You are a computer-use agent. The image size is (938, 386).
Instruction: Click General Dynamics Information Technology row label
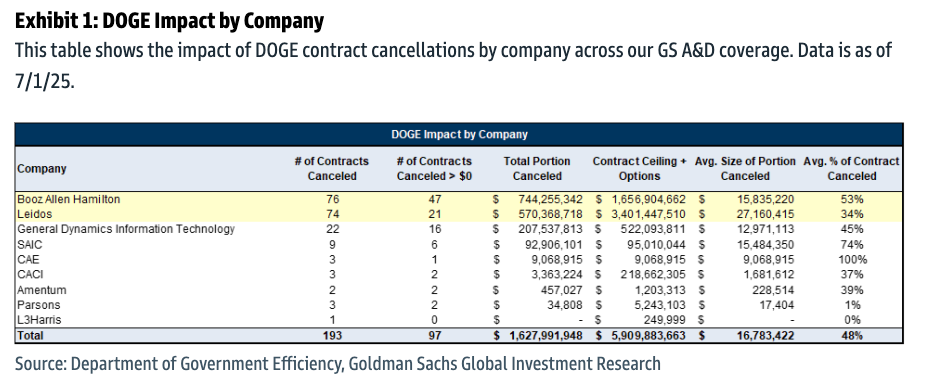pyautogui.click(x=126, y=229)
